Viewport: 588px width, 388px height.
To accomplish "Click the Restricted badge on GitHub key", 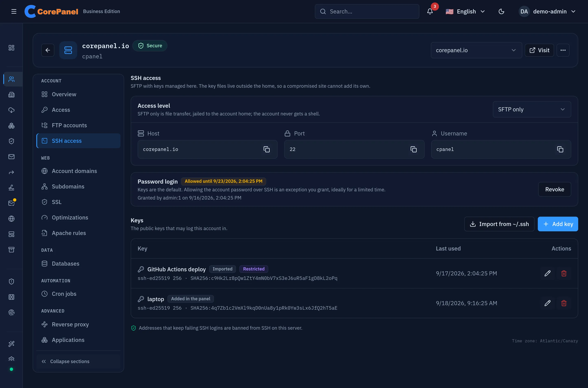I will point(254,269).
